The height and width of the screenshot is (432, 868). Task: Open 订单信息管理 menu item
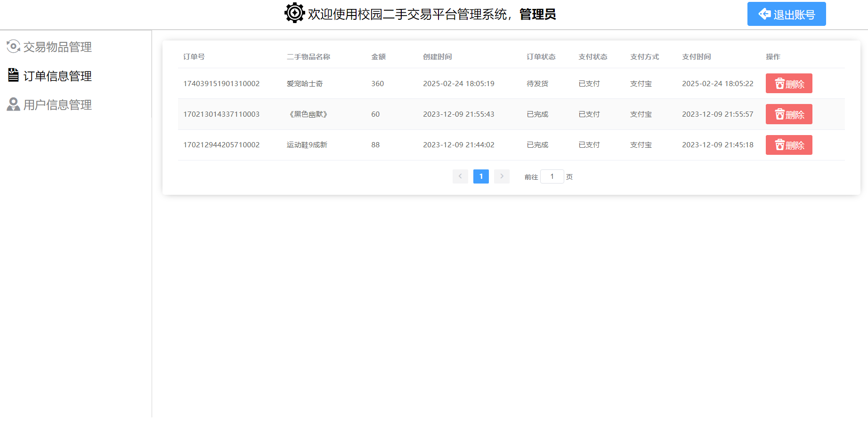57,76
